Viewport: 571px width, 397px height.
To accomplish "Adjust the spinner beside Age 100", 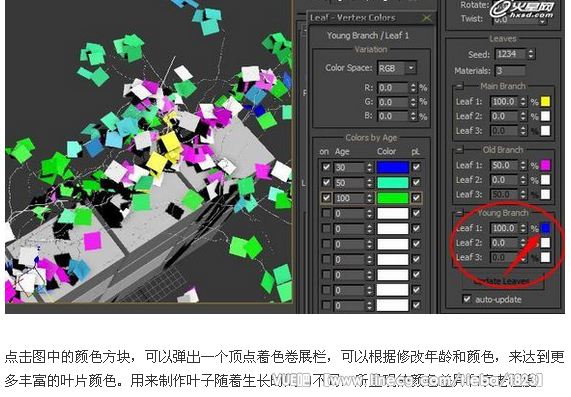I will [x=369, y=198].
